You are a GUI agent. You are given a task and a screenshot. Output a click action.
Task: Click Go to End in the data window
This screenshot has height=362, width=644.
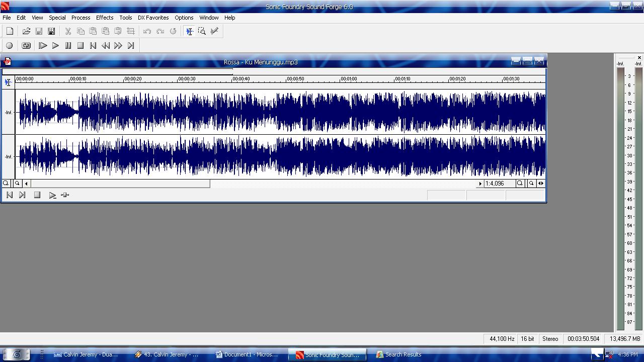point(22,195)
